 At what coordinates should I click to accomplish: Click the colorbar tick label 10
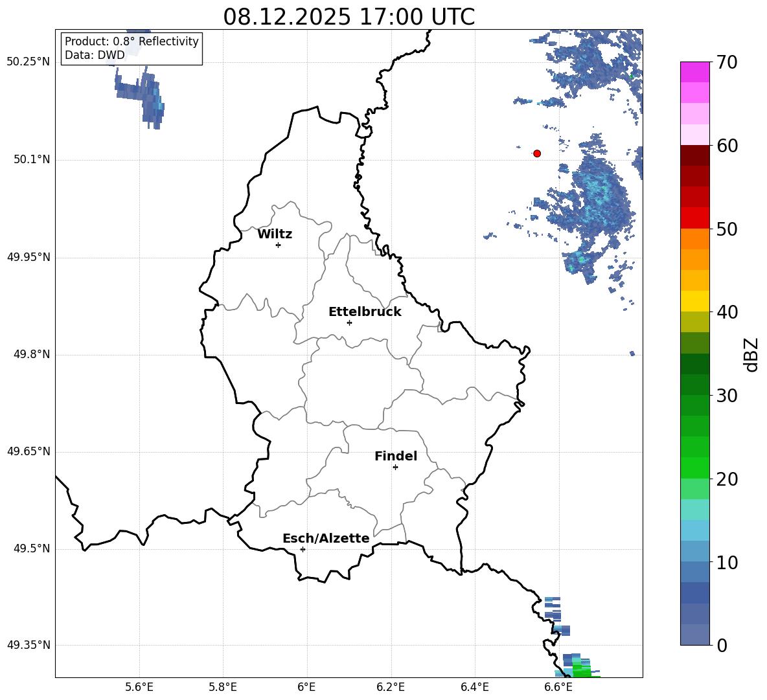click(727, 563)
